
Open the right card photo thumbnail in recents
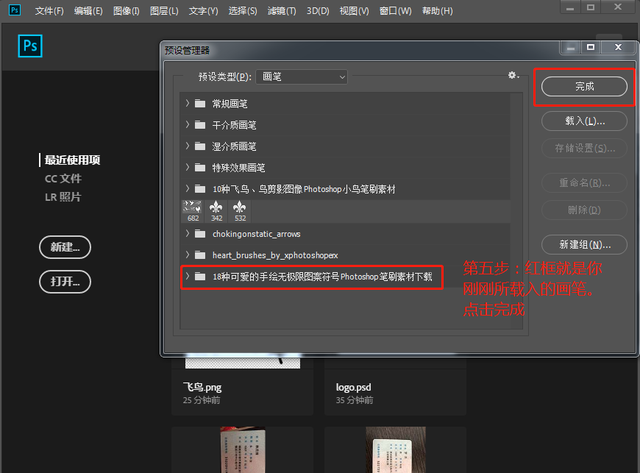coord(395,450)
